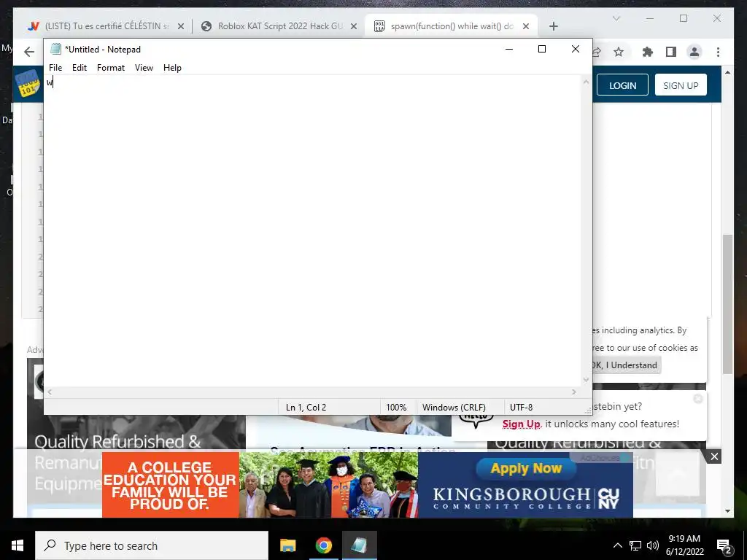
Task: Click 'Apply Now' in Kingsborough ad
Action: (526, 469)
